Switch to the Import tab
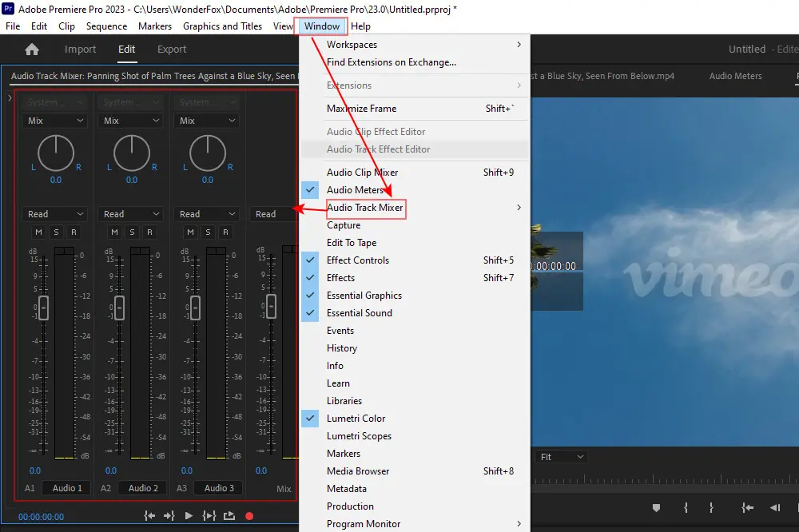Screen dimensions: 799x532 click(80, 49)
